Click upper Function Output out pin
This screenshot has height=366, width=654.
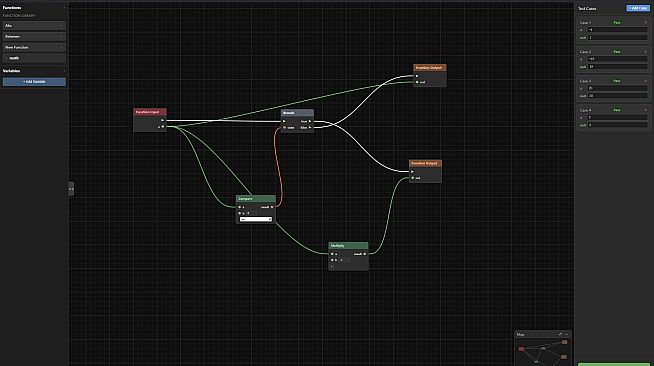click(x=417, y=82)
